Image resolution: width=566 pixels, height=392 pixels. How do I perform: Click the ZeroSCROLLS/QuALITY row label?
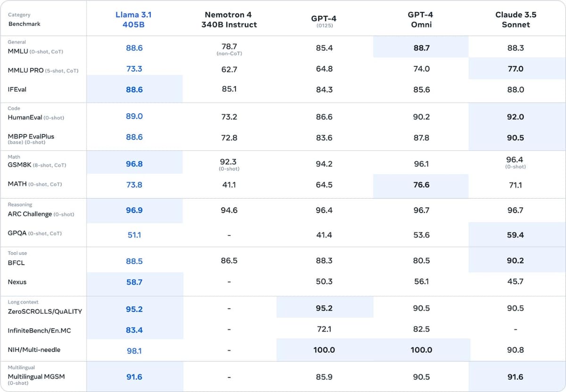click(x=45, y=311)
